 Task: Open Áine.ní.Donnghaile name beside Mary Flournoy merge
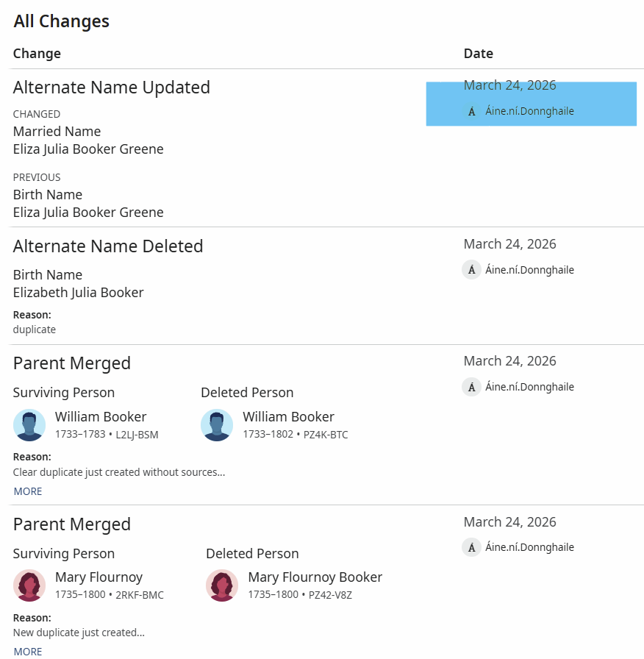click(x=529, y=547)
